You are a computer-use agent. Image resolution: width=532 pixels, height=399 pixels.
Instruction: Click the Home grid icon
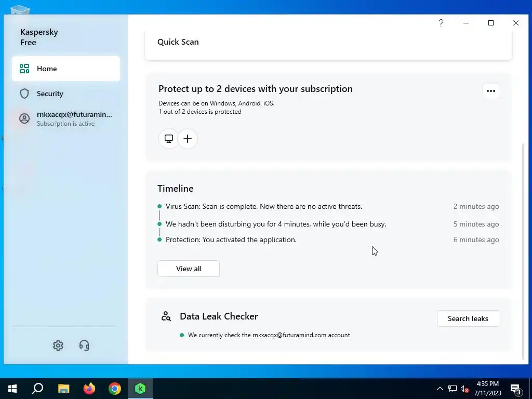pyautogui.click(x=24, y=69)
